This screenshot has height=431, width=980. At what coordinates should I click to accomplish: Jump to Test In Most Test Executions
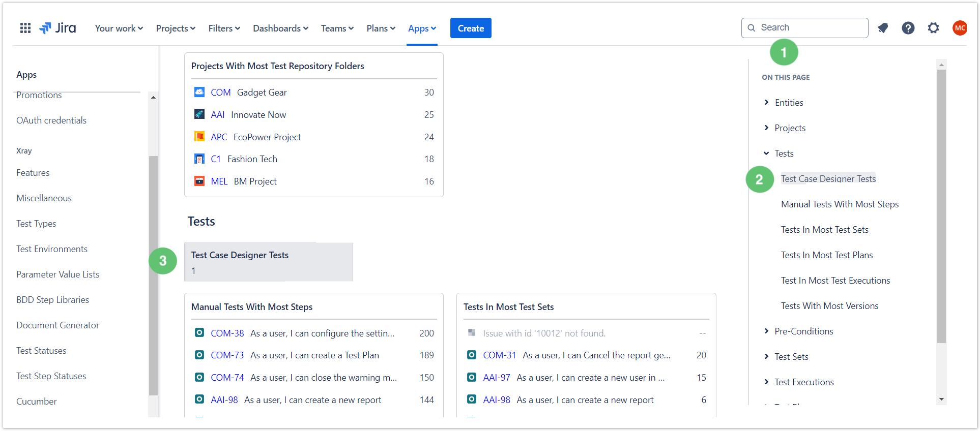click(x=835, y=280)
